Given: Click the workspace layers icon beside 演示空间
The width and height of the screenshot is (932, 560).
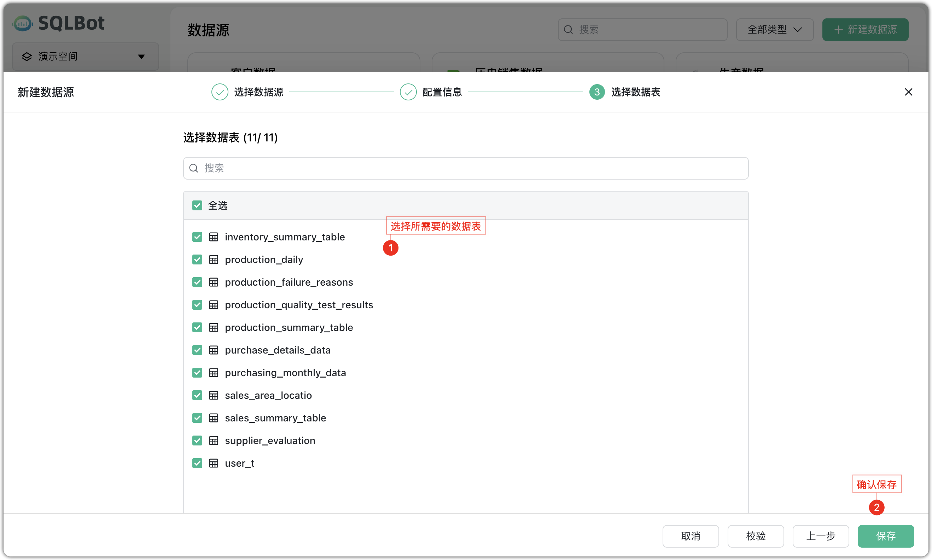Looking at the screenshot, I should [x=27, y=56].
